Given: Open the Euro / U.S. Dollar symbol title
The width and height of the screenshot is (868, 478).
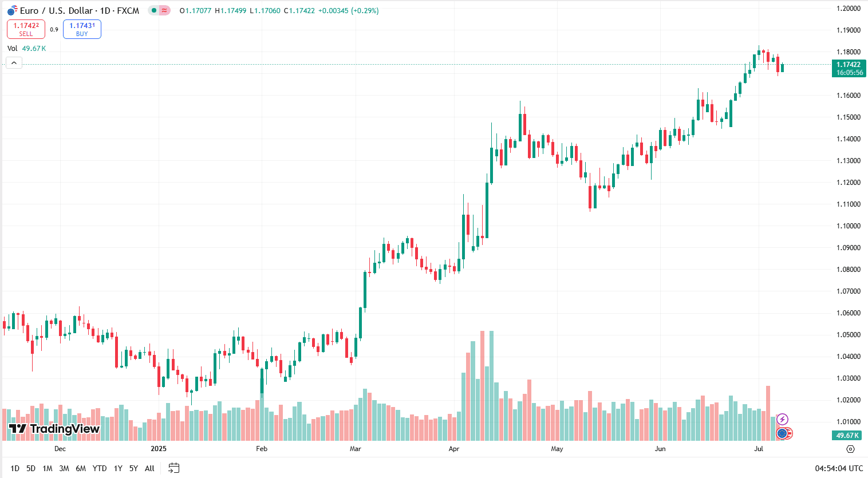Looking at the screenshot, I should 80,10.
